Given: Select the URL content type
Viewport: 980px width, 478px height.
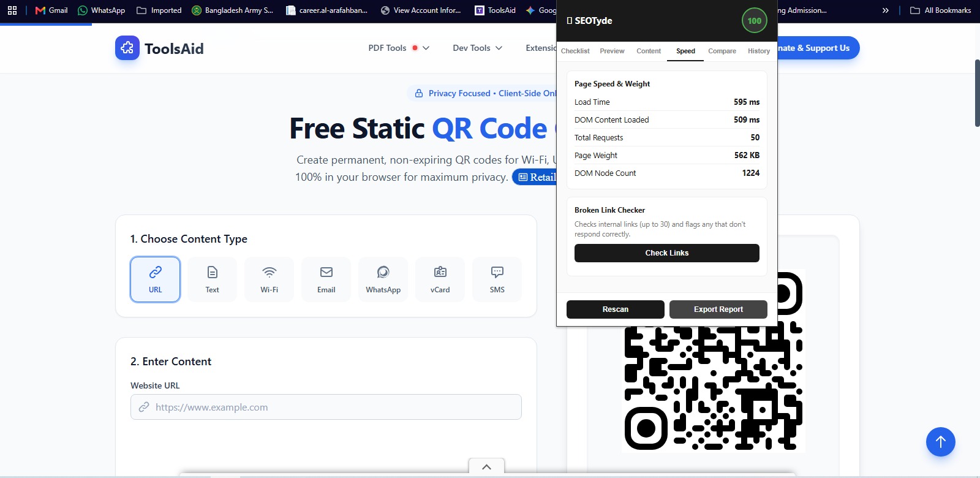Looking at the screenshot, I should point(156,279).
